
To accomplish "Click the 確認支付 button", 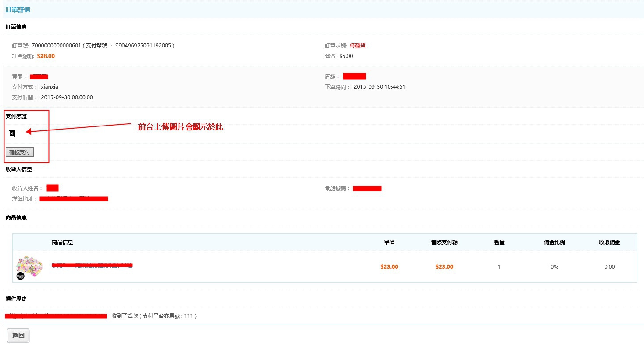I will (x=20, y=152).
